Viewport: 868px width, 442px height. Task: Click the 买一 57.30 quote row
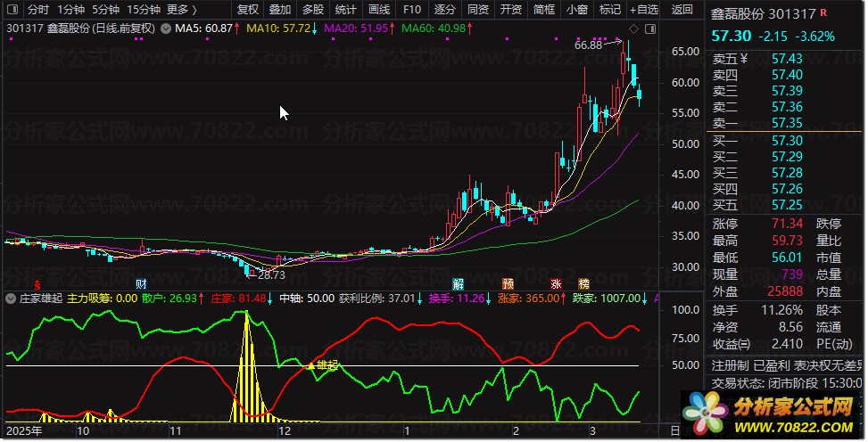(x=784, y=141)
